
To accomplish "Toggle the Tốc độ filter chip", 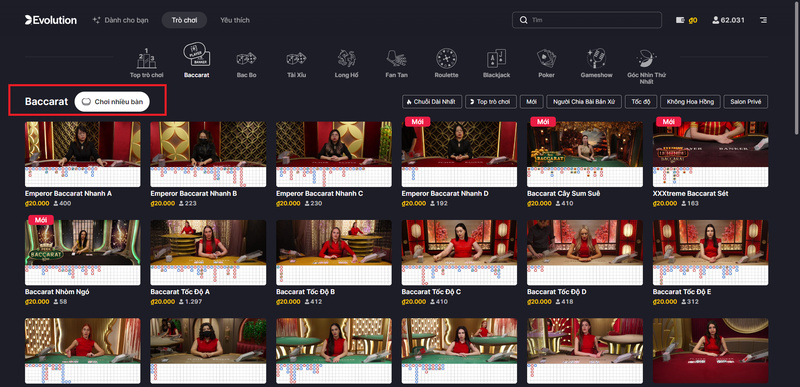I will pyautogui.click(x=640, y=101).
